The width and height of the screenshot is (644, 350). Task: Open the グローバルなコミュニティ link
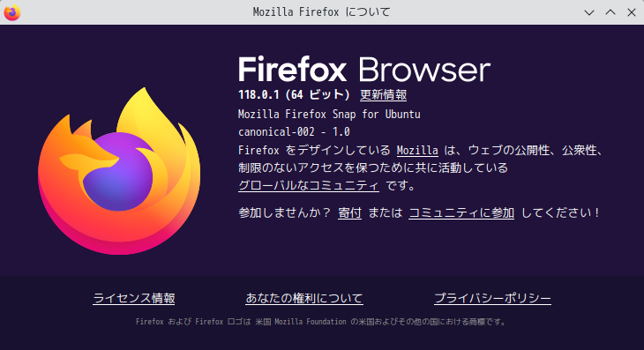pos(309,185)
